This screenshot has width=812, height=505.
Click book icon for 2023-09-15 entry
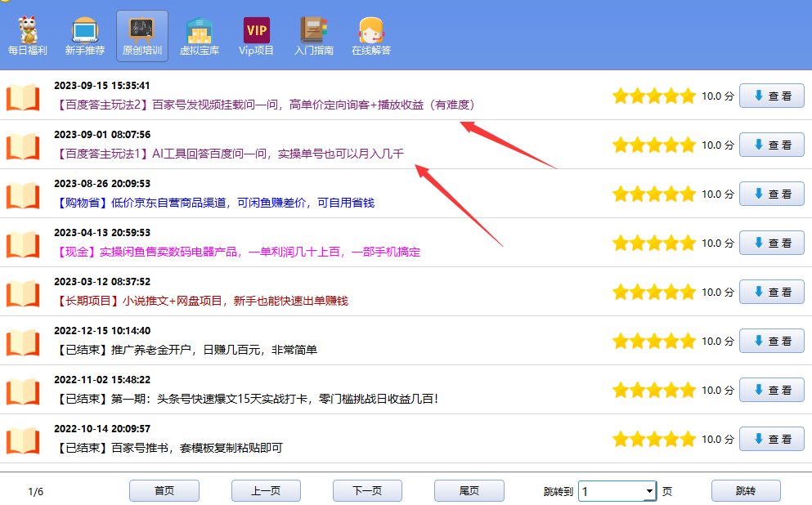(23, 96)
